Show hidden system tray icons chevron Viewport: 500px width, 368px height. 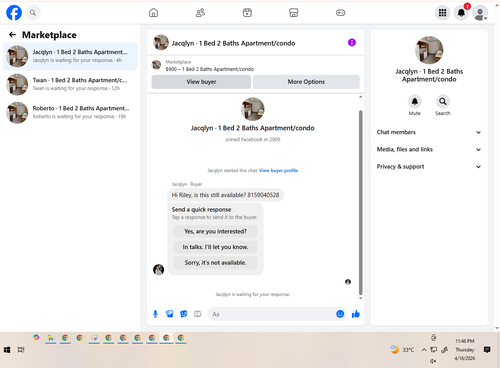coord(424,350)
